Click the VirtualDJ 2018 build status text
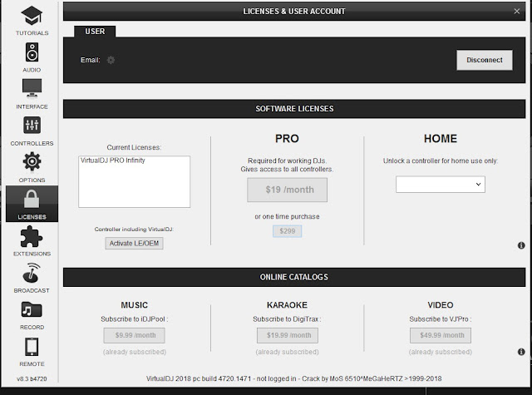This screenshot has width=532, height=395. click(293, 378)
